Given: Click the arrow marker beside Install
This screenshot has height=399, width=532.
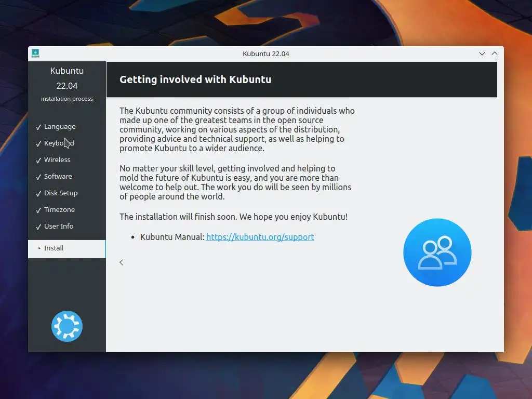Looking at the screenshot, I should [x=39, y=248].
